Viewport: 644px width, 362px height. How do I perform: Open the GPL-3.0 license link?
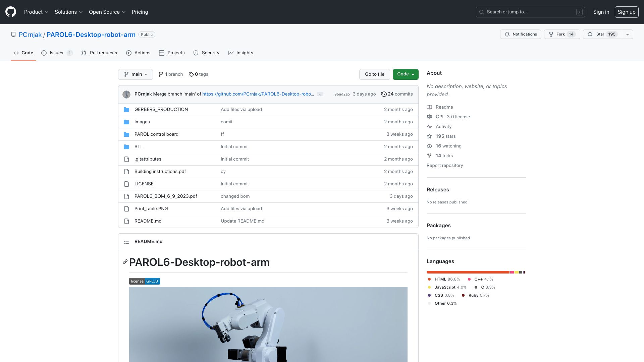point(448,117)
